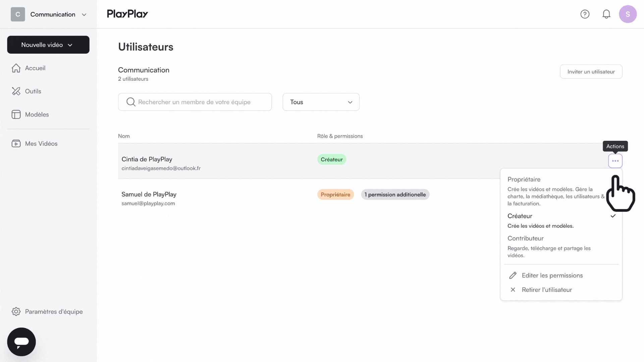This screenshot has width=644, height=362.
Task: Select the Propriétaire role option
Action: 557,191
